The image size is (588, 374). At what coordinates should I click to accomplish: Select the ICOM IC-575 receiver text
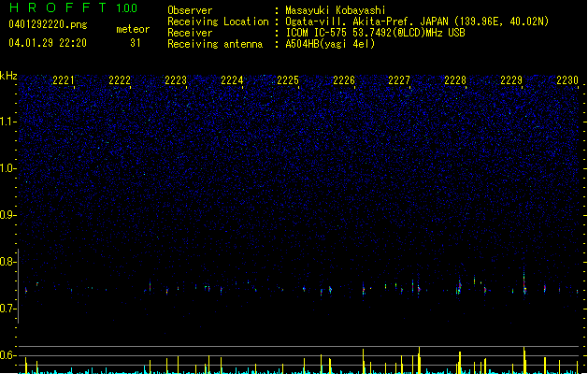376,33
